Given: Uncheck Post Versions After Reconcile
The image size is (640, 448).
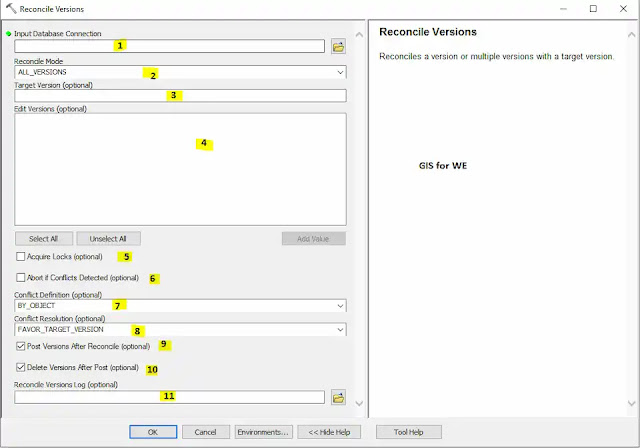Looking at the screenshot, I should click(20, 346).
